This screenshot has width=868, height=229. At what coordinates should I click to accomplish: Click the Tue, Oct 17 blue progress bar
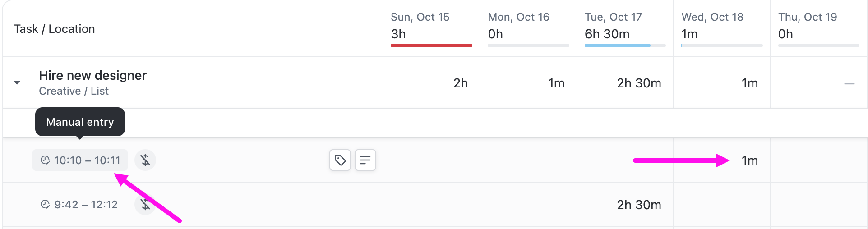pos(617,46)
